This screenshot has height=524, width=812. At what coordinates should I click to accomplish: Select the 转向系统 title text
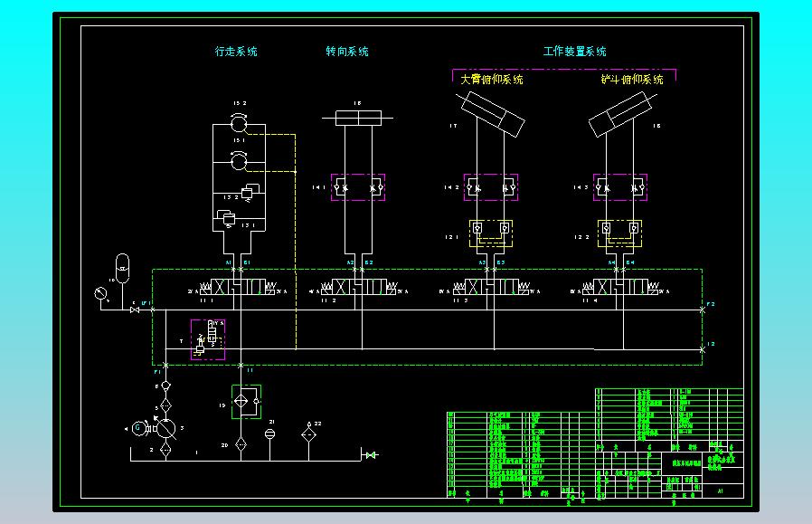pos(347,52)
